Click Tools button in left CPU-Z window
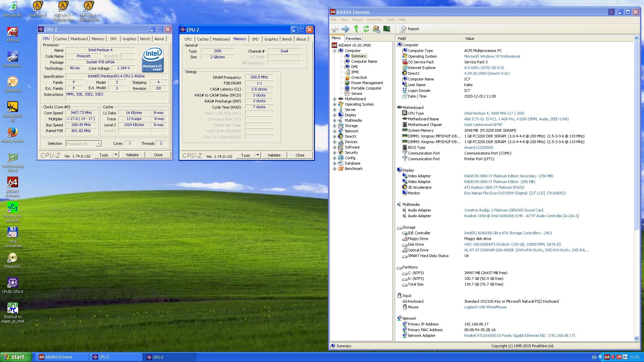644x362 pixels. click(x=104, y=155)
